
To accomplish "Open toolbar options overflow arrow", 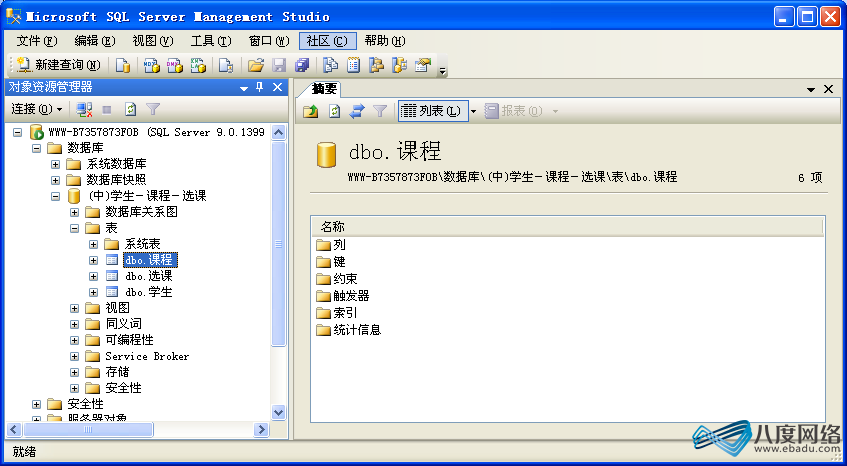I will click(x=442, y=70).
